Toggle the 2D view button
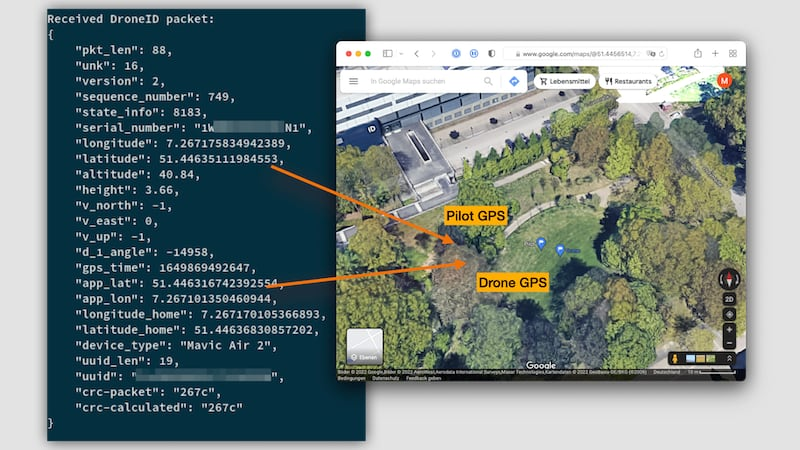This screenshot has width=800, height=450. [729, 299]
